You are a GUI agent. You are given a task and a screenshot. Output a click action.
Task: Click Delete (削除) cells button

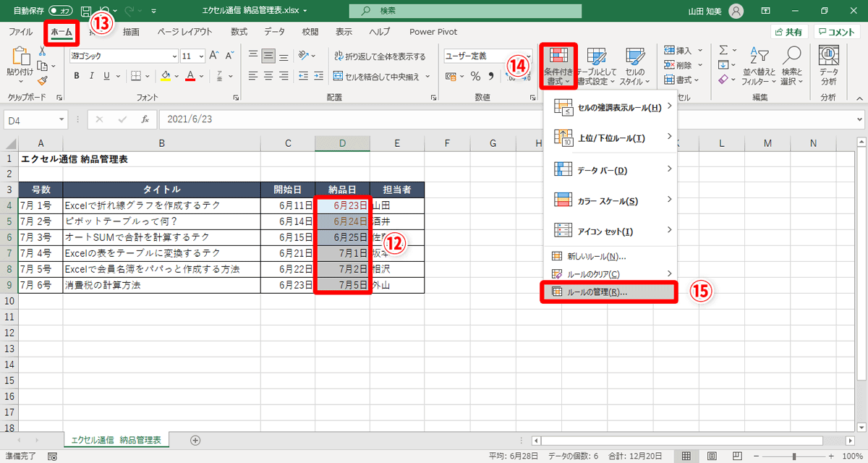[x=677, y=65]
